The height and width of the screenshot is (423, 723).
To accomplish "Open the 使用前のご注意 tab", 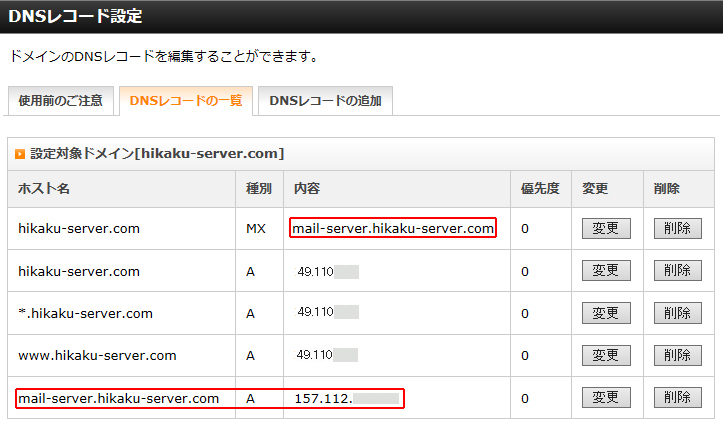I will coord(59,101).
